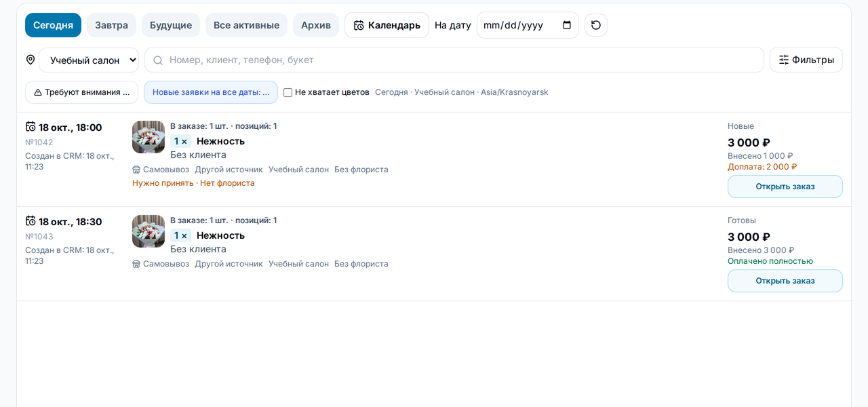The width and height of the screenshot is (868, 407).
Task: Expand the Учебный салон dropdown
Action: click(x=89, y=60)
